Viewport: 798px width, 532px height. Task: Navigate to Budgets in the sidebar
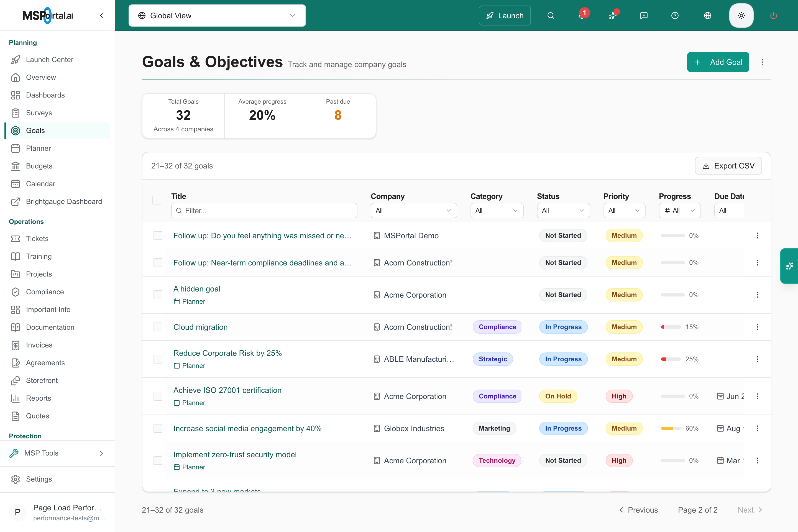click(x=57, y=166)
